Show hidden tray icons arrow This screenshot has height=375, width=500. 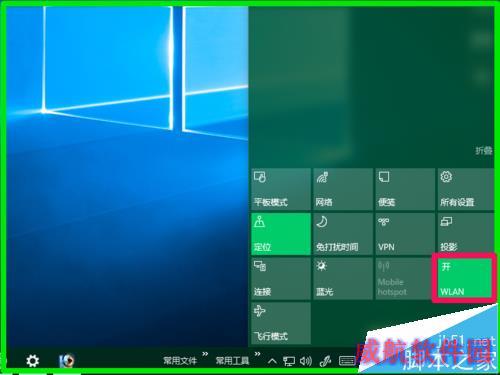click(272, 361)
